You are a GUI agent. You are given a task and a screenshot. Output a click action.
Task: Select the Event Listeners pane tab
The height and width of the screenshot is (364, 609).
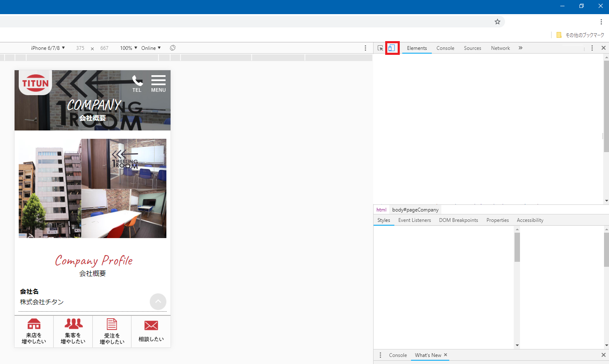tap(414, 220)
